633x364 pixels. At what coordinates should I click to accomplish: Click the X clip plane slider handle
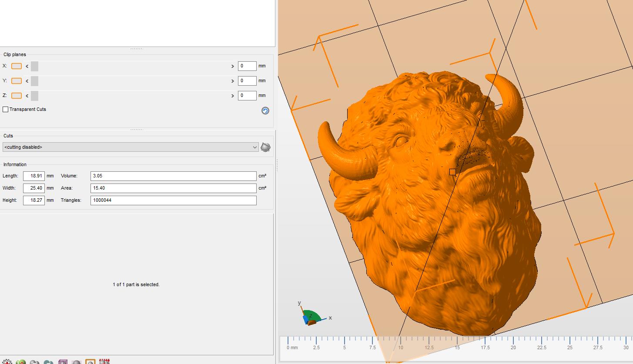35,66
